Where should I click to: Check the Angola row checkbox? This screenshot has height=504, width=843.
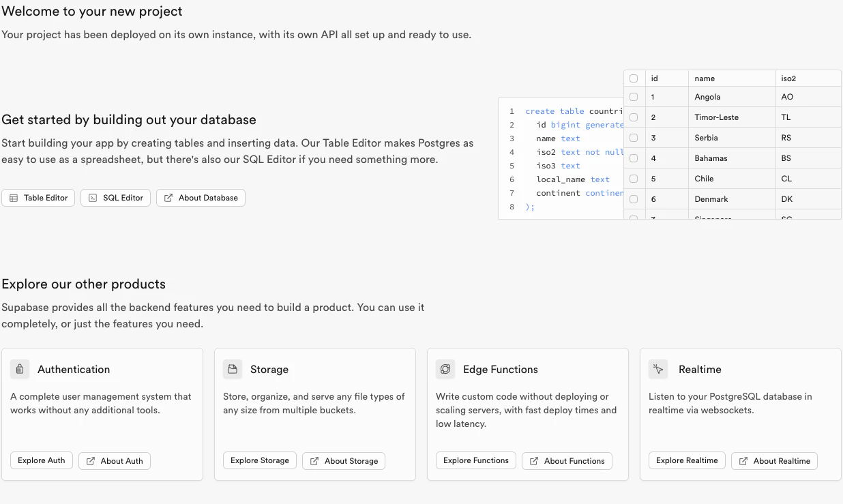[634, 97]
